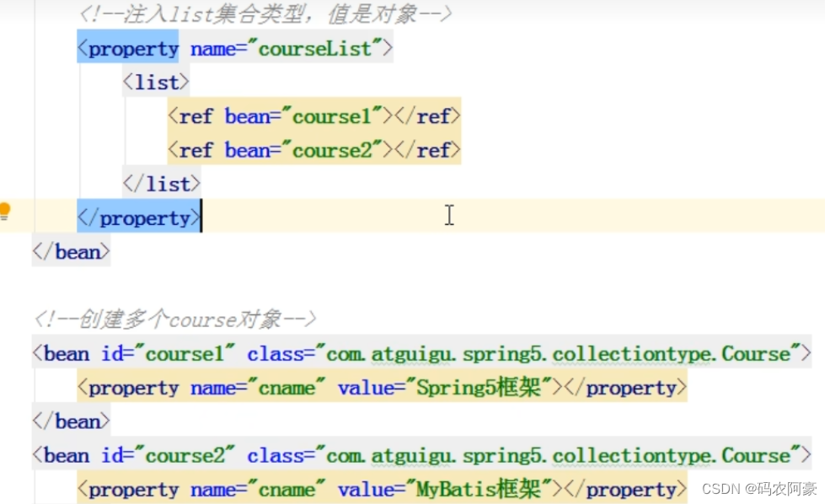Click the class attribute on the course1 bean
Image resolution: width=830 pixels, height=504 pixels.
[524, 354]
